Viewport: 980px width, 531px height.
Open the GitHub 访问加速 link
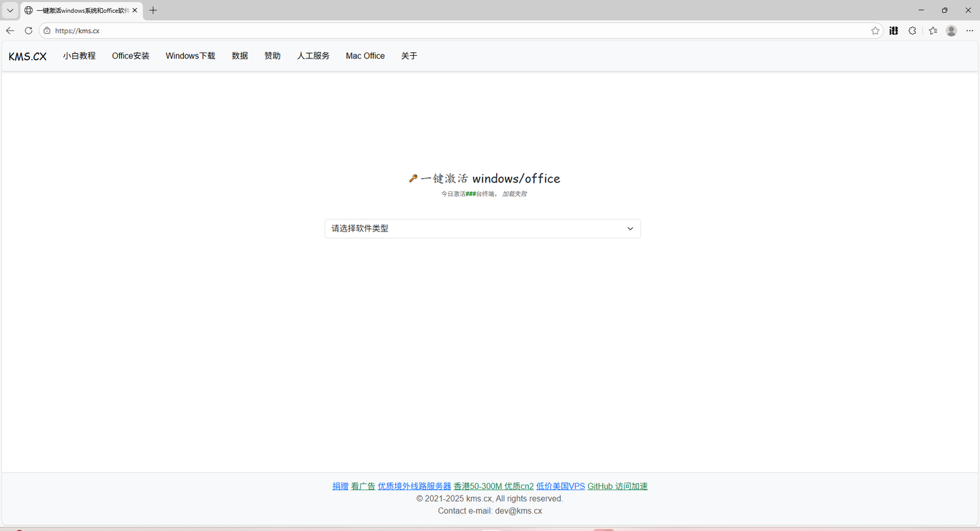click(x=617, y=486)
